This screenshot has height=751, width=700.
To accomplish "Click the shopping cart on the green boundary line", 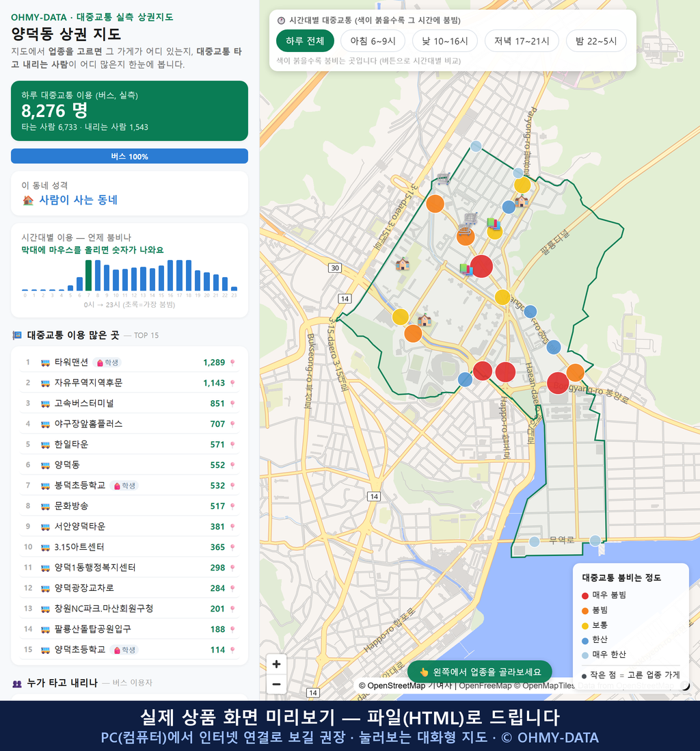I will tap(444, 179).
